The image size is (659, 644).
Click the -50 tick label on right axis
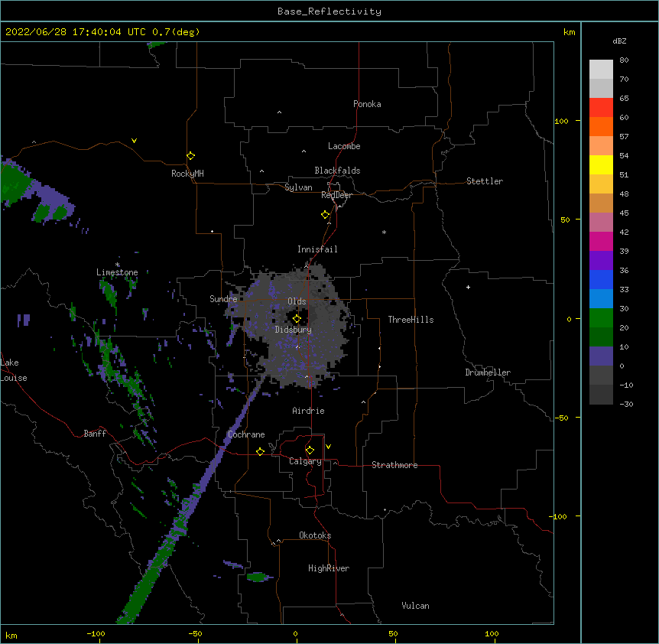pyautogui.click(x=561, y=418)
